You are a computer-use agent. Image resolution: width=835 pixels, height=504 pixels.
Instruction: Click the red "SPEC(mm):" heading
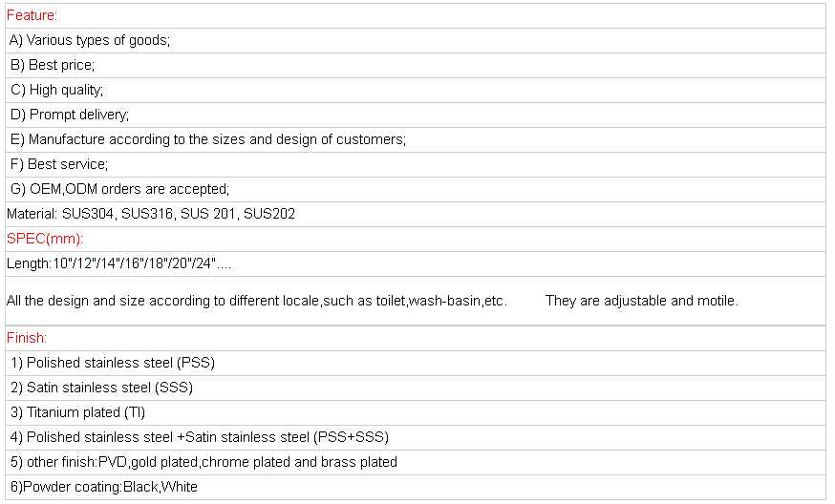[45, 239]
